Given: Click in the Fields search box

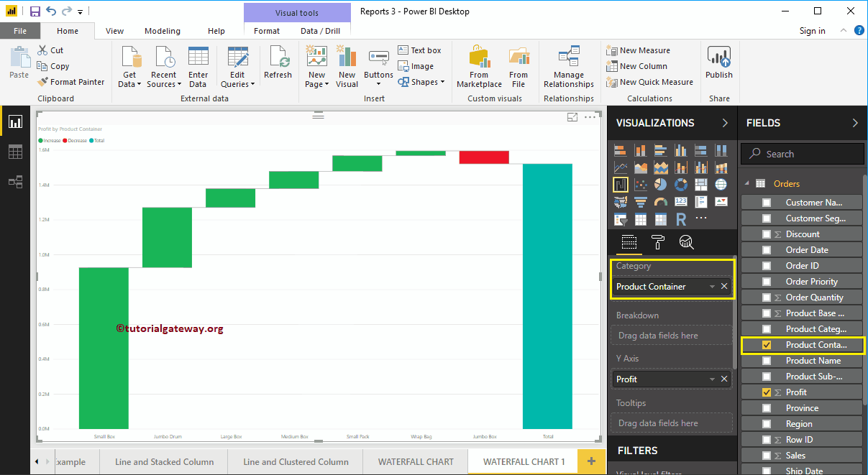Looking at the screenshot, I should tap(802, 153).
